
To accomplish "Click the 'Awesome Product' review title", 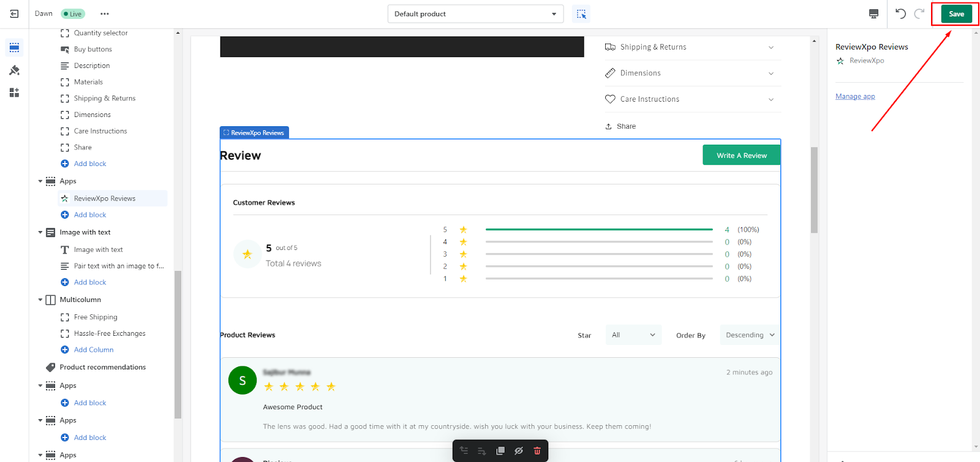I will coord(293,407).
